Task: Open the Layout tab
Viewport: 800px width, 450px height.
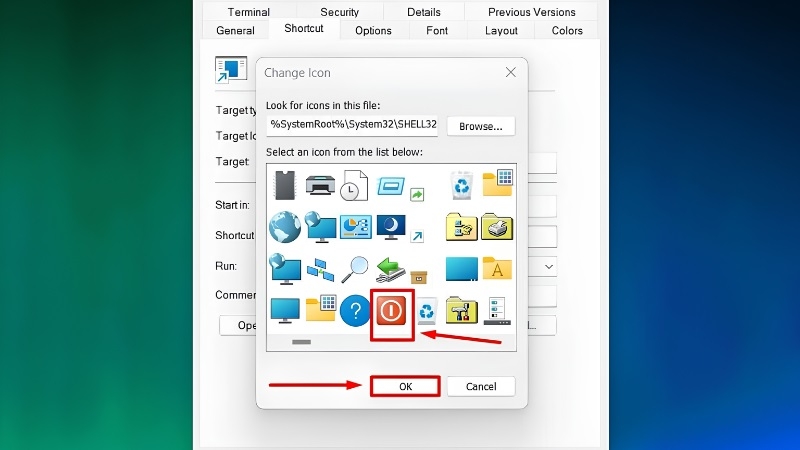Action: (501, 31)
